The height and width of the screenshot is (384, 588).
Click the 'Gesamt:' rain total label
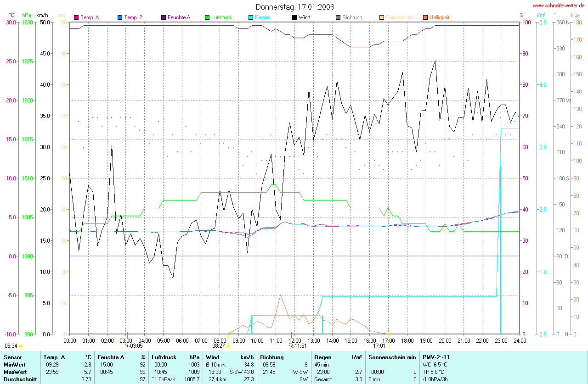tap(324, 380)
